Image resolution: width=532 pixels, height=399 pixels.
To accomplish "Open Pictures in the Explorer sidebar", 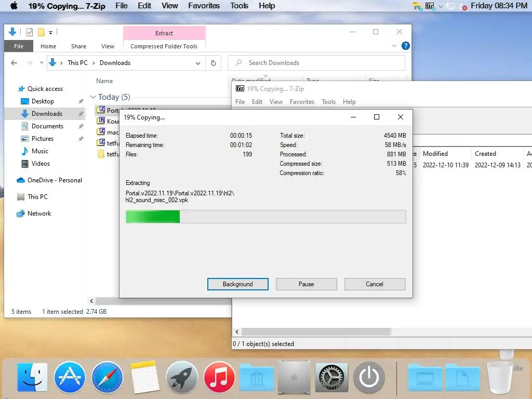I will point(43,138).
